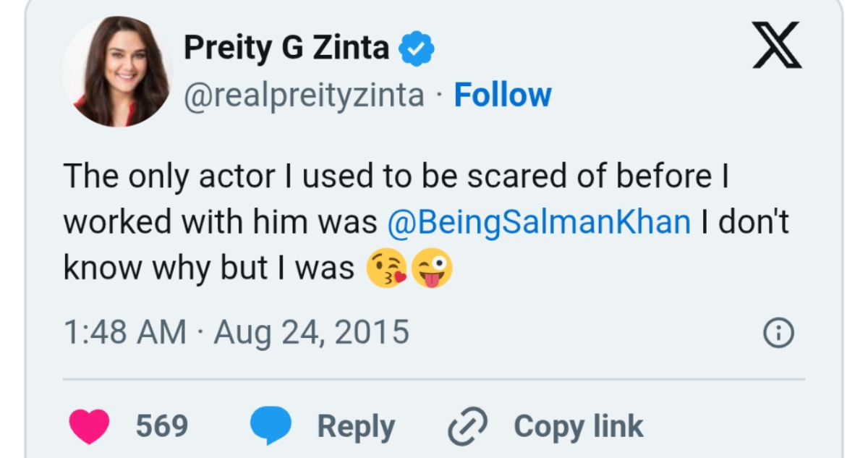The width and height of the screenshot is (868, 458).
Task: Follow Preity G Zinta
Action: pos(502,95)
